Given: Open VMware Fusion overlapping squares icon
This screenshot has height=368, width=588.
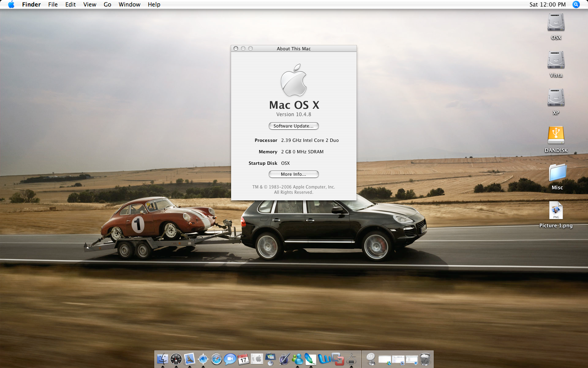Looking at the screenshot, I should pyautogui.click(x=338, y=359).
